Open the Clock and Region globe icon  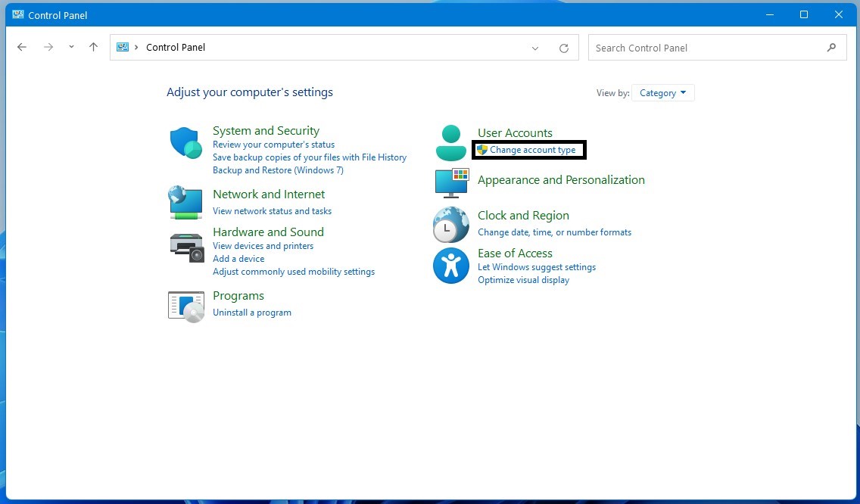click(x=451, y=224)
